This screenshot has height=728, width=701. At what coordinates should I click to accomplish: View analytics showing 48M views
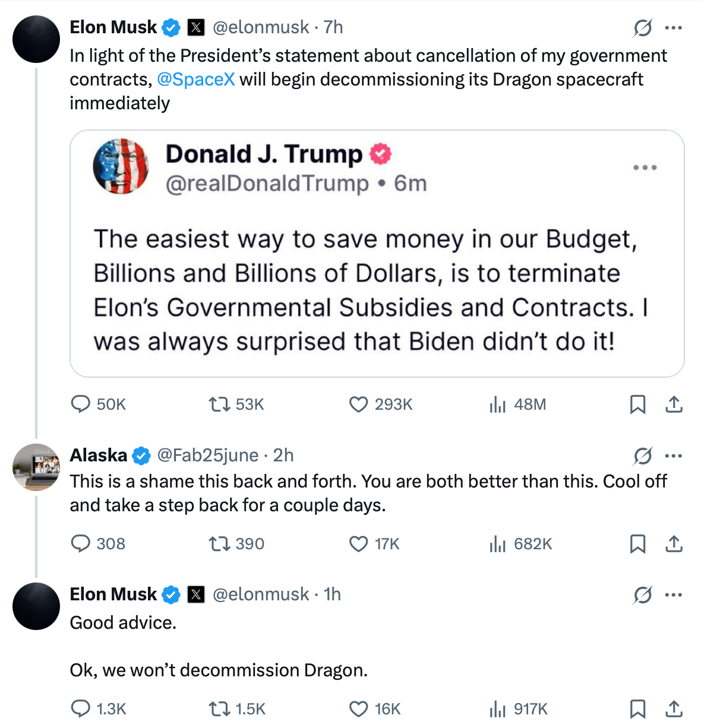coord(497,405)
